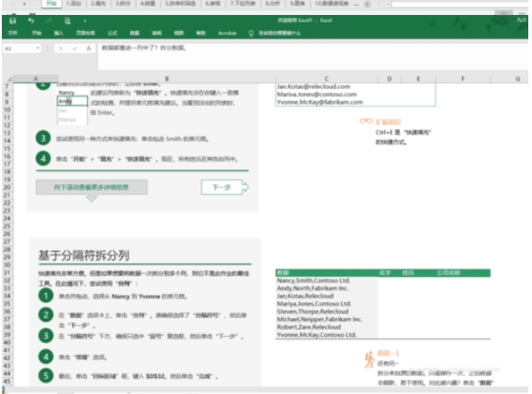Select column E header
Image resolution: width=532 pixels, height=394 pixels.
418,79
